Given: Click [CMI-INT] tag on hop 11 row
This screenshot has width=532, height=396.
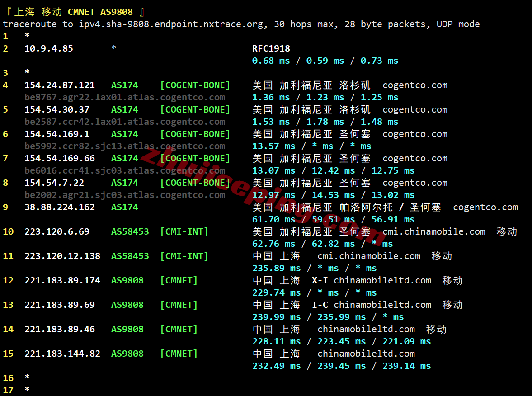Looking at the screenshot, I should coord(184,256).
